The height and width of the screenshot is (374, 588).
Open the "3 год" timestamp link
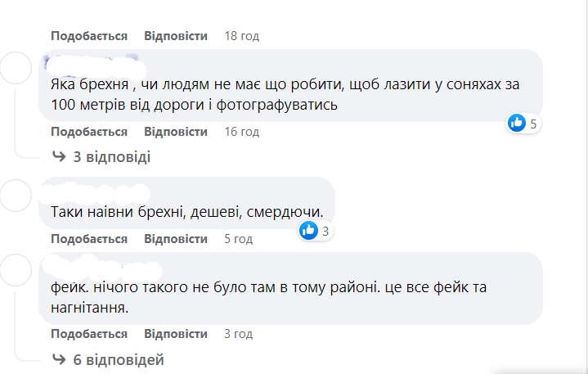click(238, 334)
